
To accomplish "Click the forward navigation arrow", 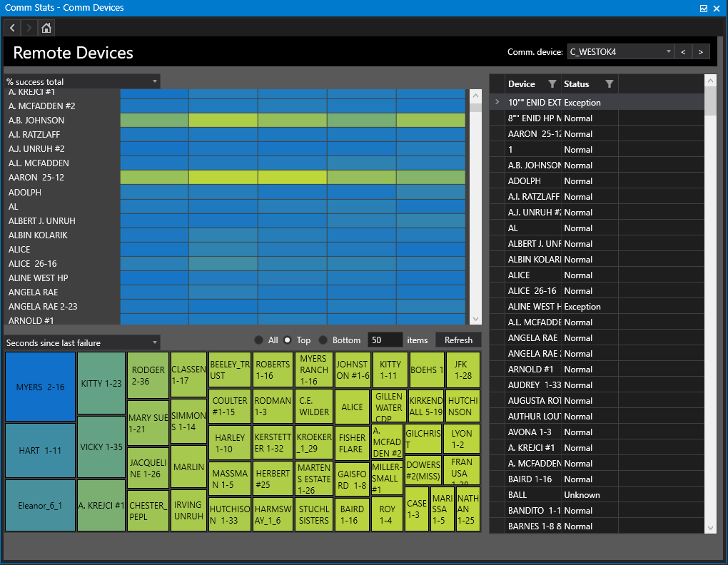I will 29,27.
